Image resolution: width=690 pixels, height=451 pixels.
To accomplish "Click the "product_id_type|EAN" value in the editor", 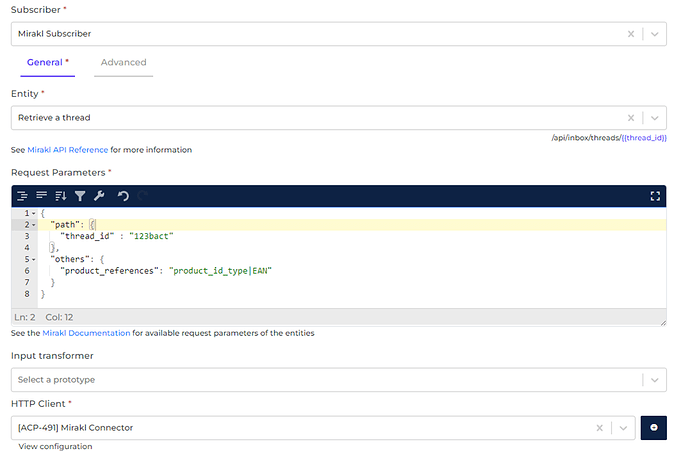I will coord(220,271).
